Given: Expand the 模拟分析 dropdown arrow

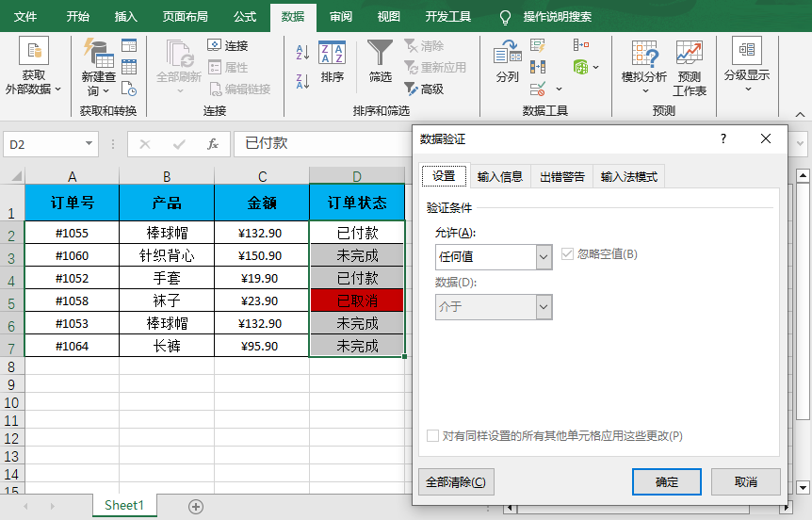Looking at the screenshot, I should (646, 91).
